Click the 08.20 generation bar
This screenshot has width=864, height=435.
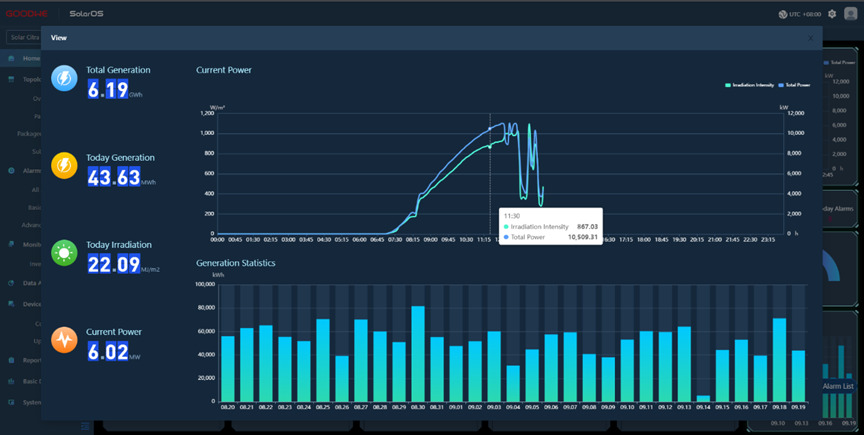[x=228, y=369]
